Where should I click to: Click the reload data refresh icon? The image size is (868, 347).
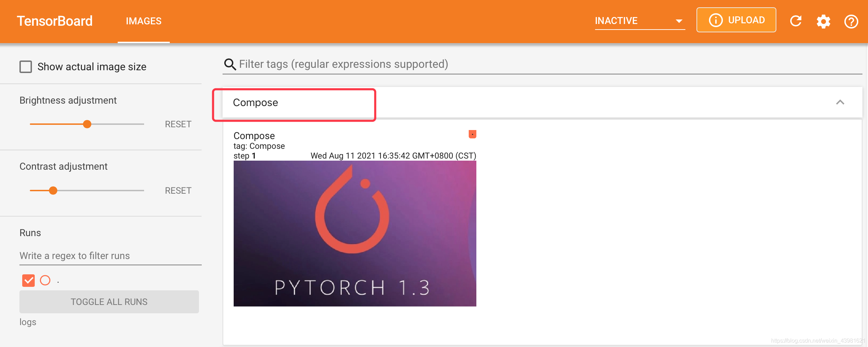[795, 21]
